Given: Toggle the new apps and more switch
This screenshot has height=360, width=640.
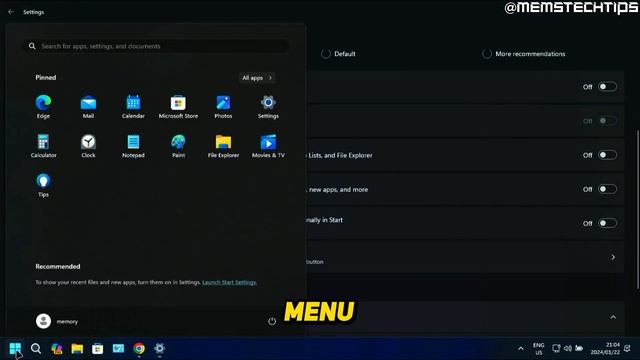Looking at the screenshot, I should coord(607,189).
